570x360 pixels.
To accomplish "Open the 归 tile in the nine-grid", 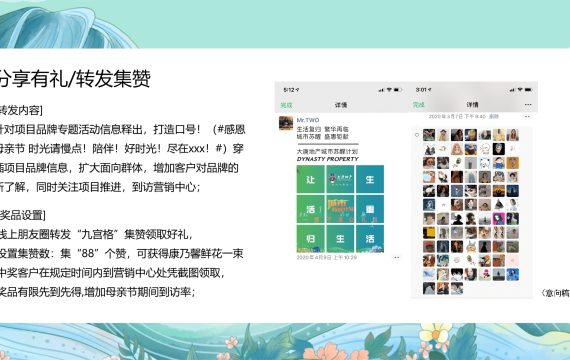I will [x=310, y=239].
